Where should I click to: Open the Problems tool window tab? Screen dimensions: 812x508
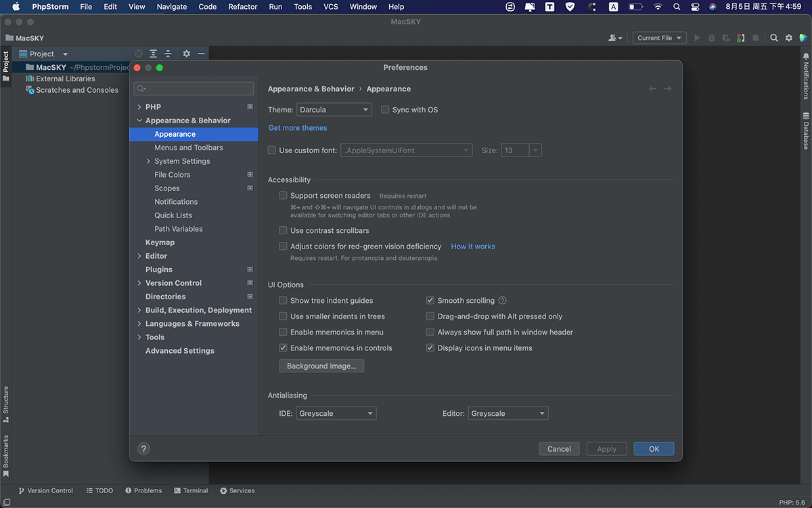click(x=143, y=490)
